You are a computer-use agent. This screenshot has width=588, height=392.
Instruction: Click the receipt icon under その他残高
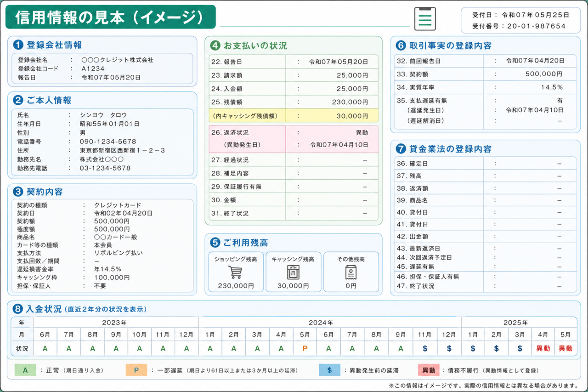point(351,272)
